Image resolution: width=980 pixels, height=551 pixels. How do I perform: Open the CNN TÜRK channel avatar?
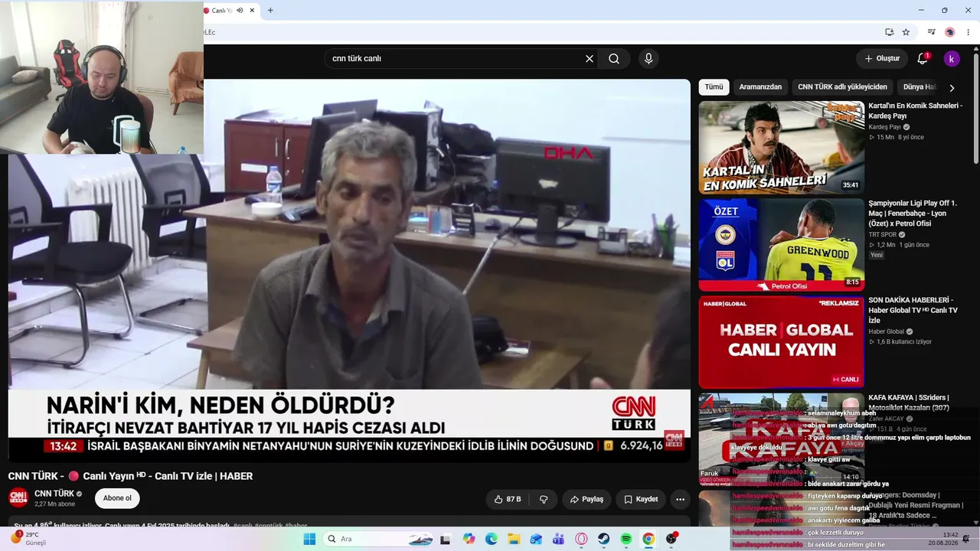click(18, 498)
